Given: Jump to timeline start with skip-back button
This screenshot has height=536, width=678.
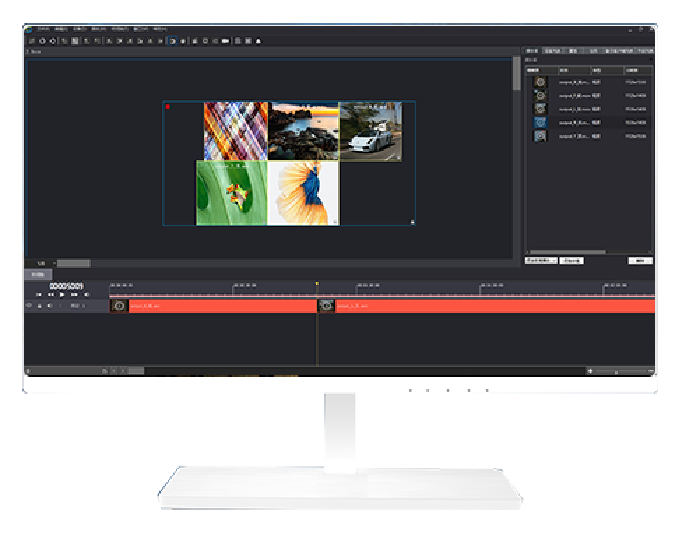Looking at the screenshot, I should click(x=39, y=294).
